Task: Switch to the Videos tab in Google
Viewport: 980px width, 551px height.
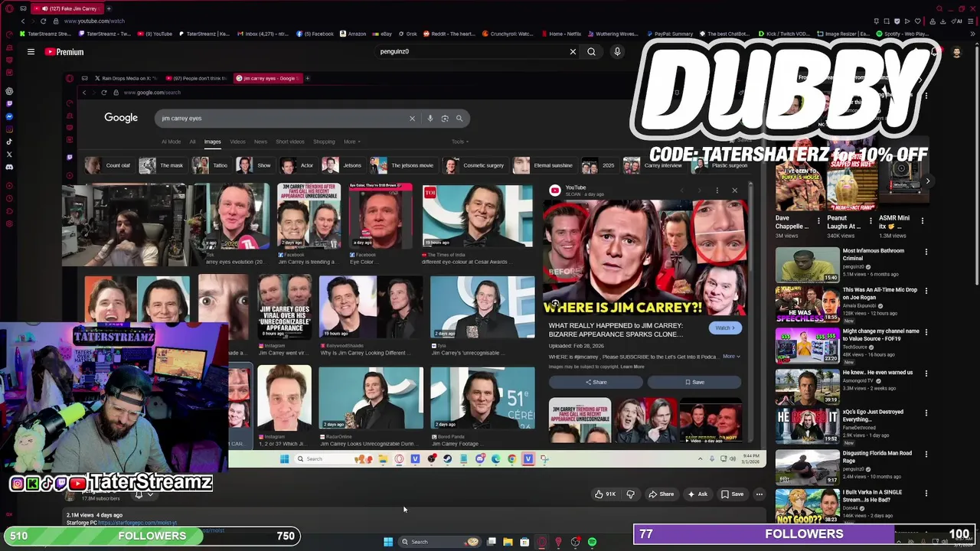Action: [237, 142]
